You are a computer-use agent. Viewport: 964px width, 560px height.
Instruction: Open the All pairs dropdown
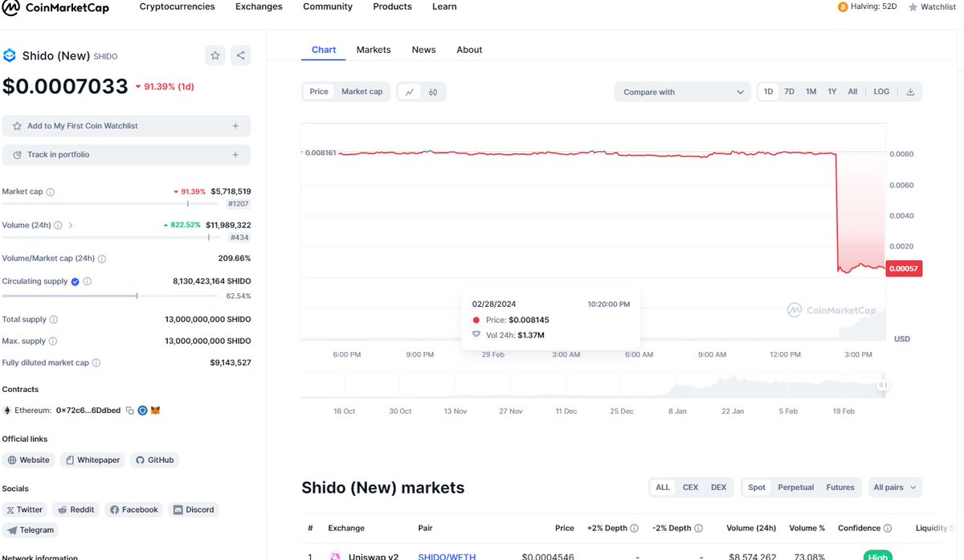(895, 487)
